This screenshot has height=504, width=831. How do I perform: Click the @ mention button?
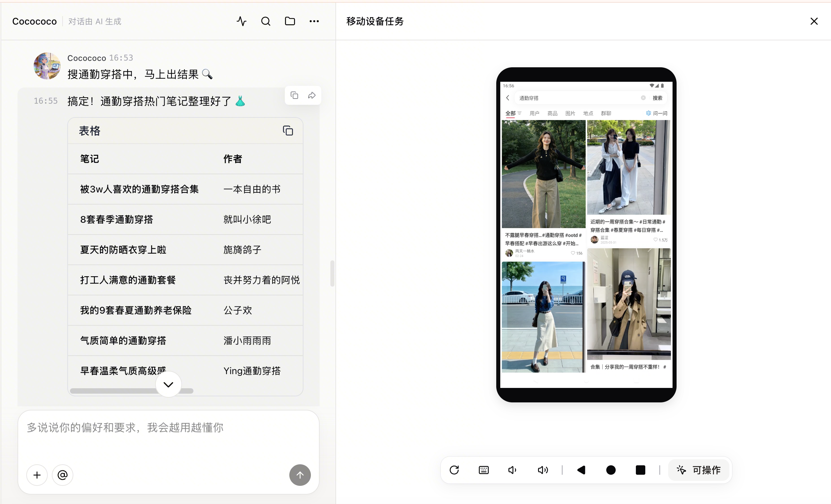pyautogui.click(x=62, y=475)
